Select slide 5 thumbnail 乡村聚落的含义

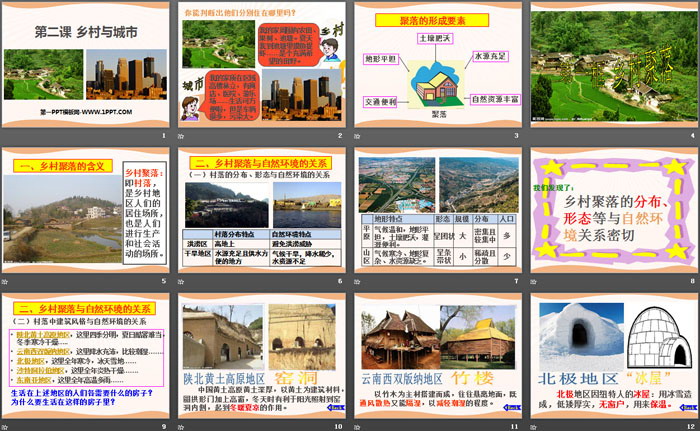[86, 210]
